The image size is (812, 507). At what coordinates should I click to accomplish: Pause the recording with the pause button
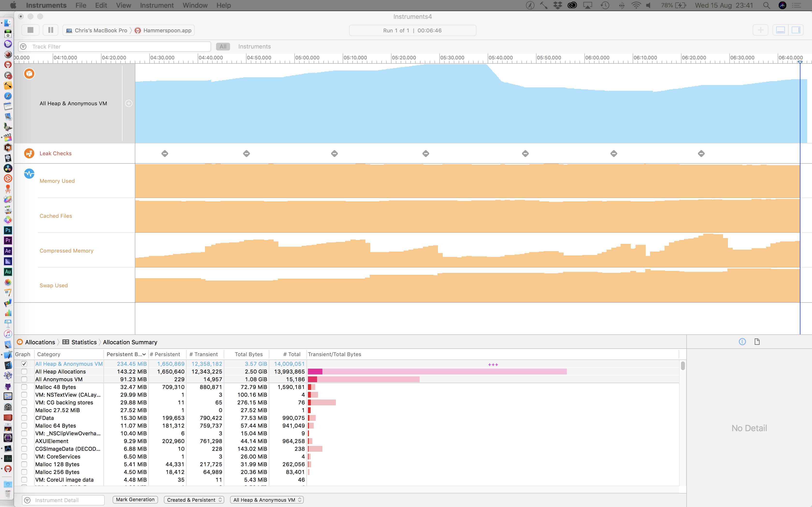pos(50,30)
